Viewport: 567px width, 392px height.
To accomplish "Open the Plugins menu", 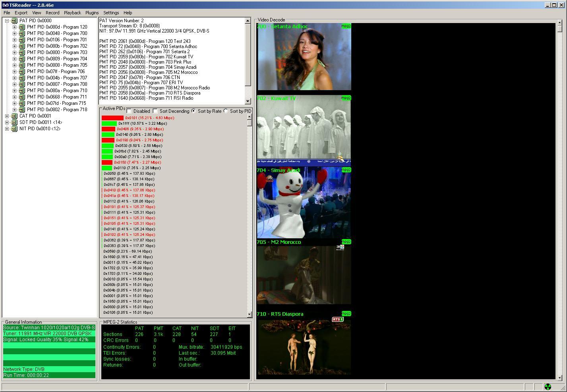I will pos(92,13).
